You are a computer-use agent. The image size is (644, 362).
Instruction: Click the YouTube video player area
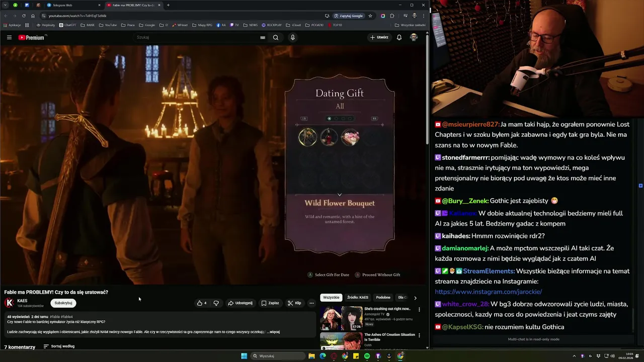coord(213,164)
